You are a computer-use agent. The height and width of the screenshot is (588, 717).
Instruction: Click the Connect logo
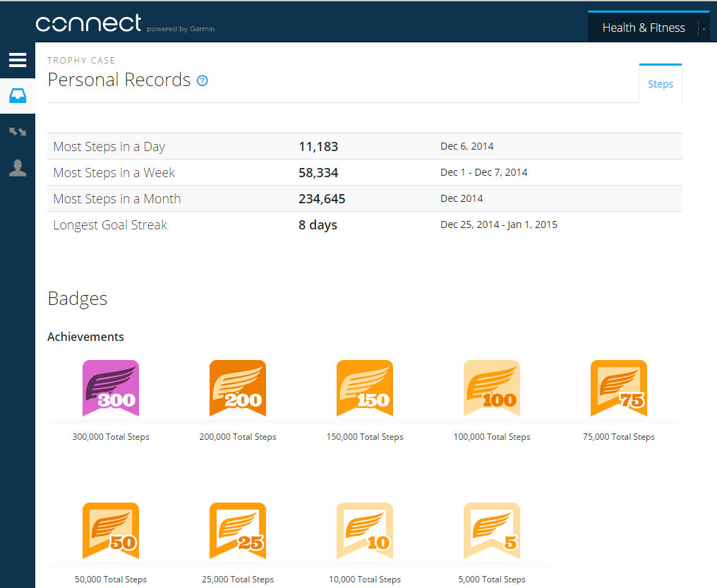pos(89,24)
